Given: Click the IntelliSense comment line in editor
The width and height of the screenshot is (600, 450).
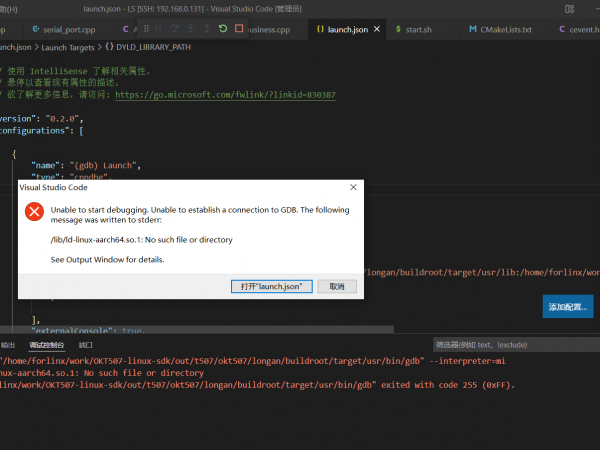Looking at the screenshot, I should coord(76,71).
